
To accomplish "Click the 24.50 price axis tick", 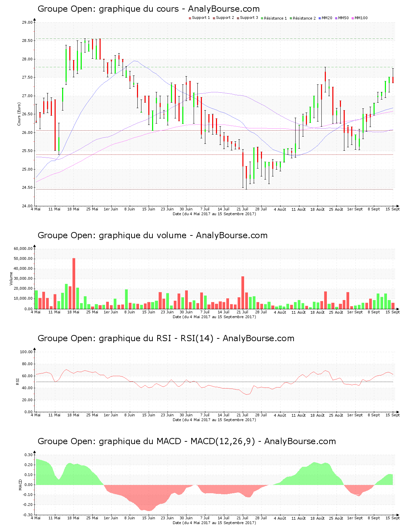I will 27,188.
